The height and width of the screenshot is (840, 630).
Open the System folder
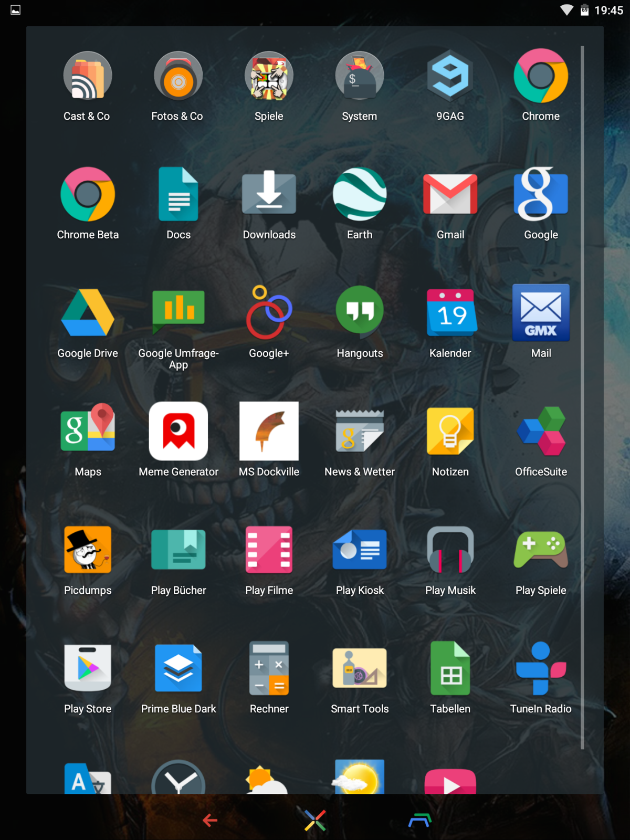pos(360,77)
